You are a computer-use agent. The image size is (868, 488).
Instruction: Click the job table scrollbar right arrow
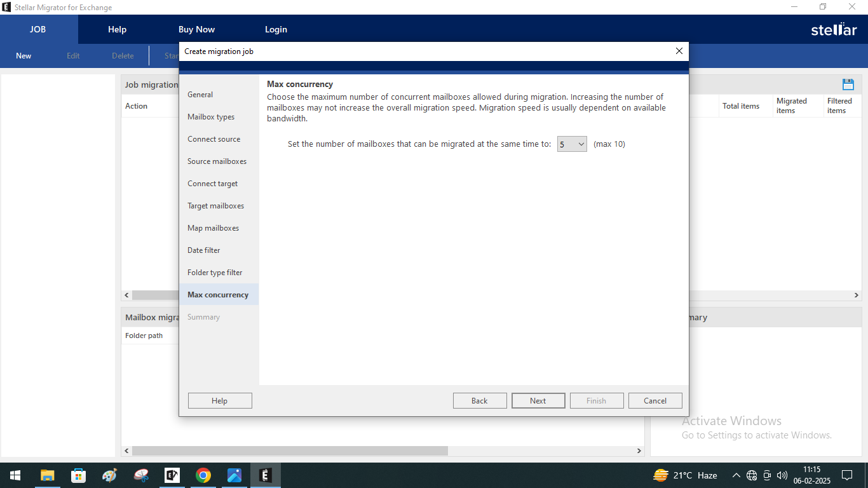coord(857,295)
